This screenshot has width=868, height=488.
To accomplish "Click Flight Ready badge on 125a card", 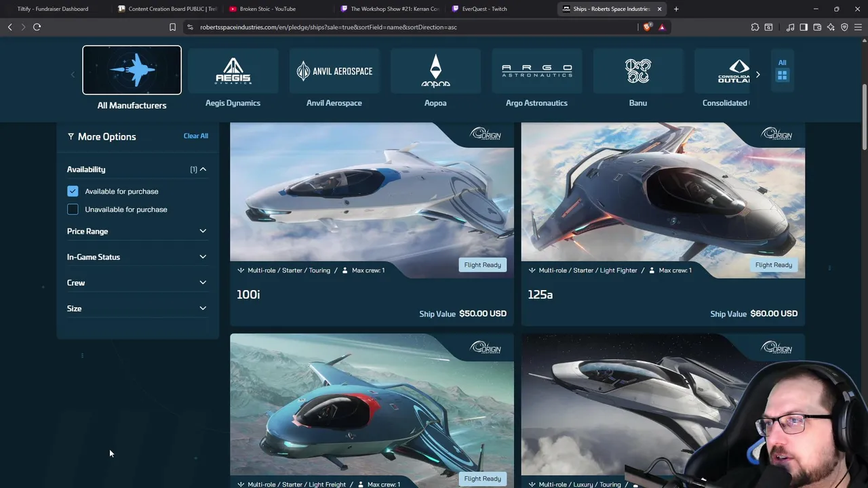I will (x=773, y=265).
